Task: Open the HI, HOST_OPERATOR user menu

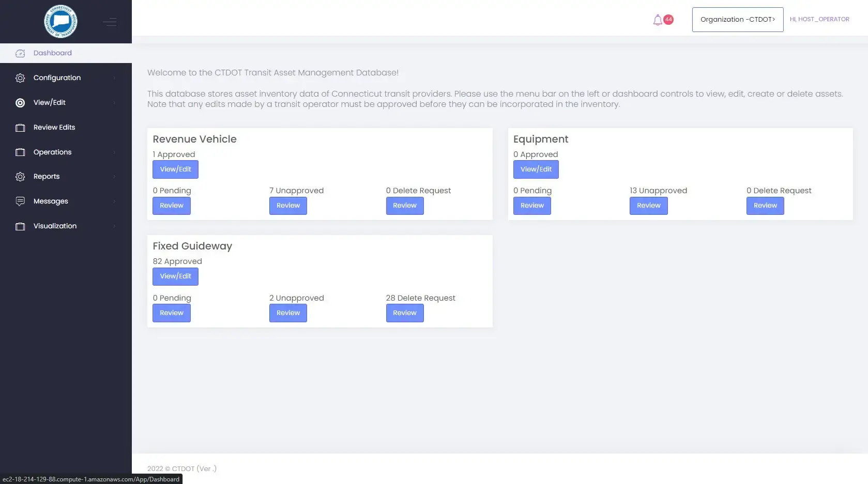Action: [819, 20]
